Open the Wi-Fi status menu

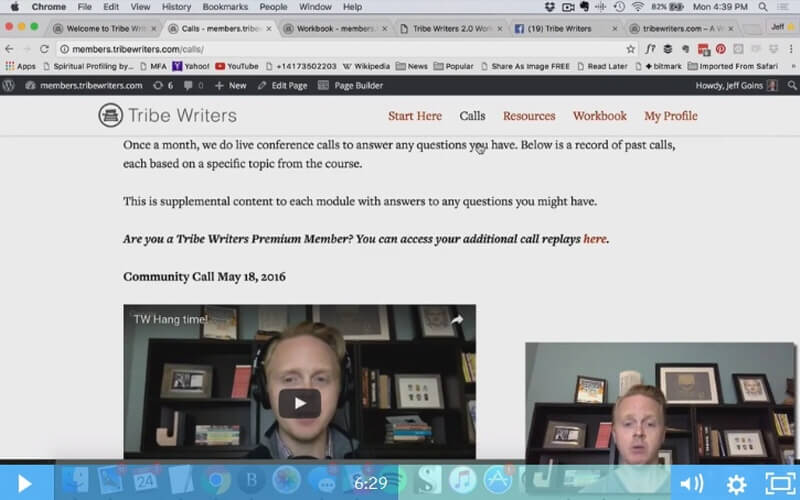coord(638,7)
